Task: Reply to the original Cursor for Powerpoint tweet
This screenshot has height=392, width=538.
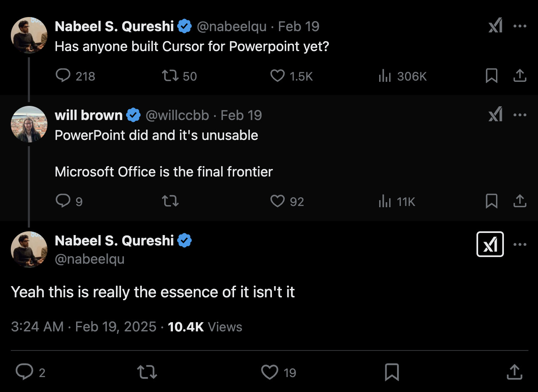Action: pos(63,76)
